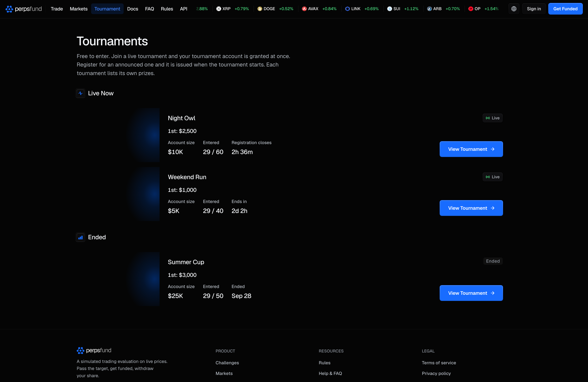Click the Night Owl tournament title
Viewport: 588px width, 382px height.
point(182,118)
